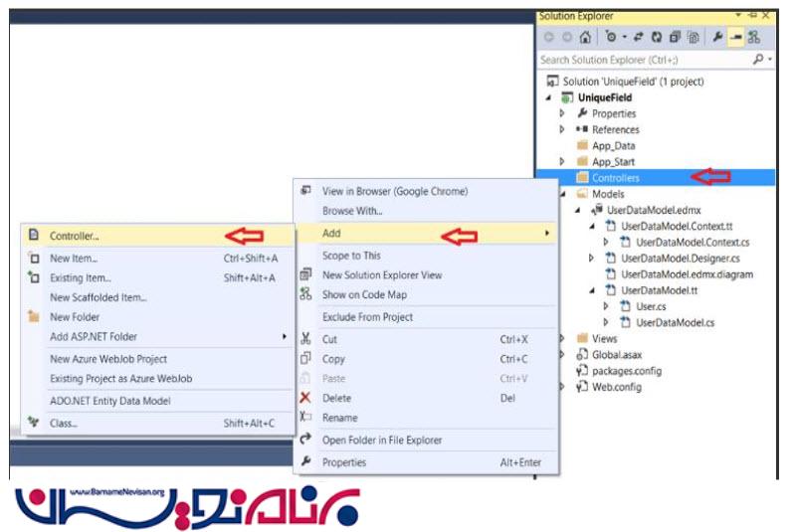Expand the References node
The height and width of the screenshot is (532, 794).
coord(562,130)
